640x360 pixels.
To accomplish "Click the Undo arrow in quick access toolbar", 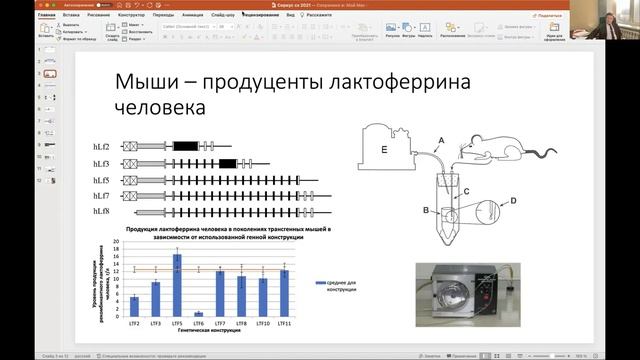I will tap(137, 5).
